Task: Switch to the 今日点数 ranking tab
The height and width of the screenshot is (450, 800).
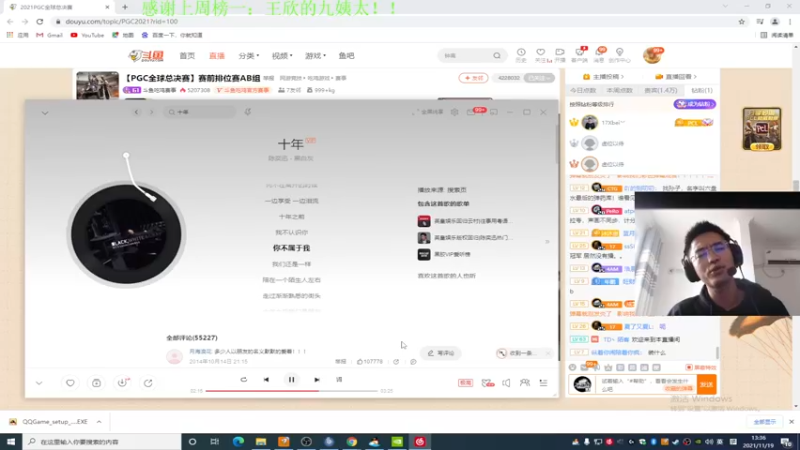Action: [x=583, y=90]
